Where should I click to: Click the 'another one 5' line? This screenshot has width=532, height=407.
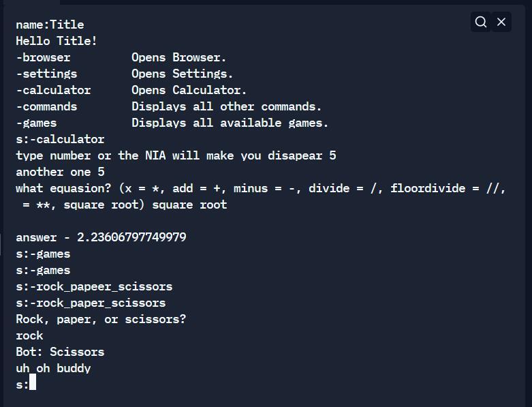click(60, 172)
